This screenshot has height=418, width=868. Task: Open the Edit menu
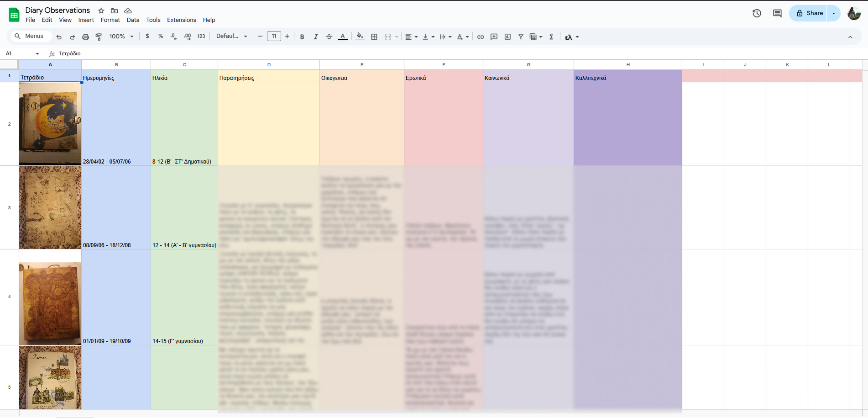[x=47, y=20]
